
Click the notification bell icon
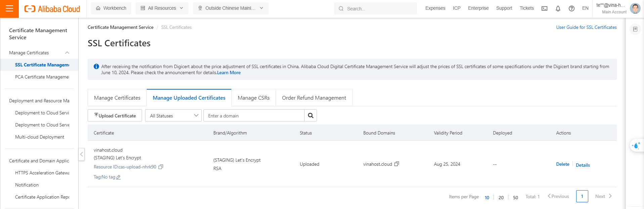[558, 8]
